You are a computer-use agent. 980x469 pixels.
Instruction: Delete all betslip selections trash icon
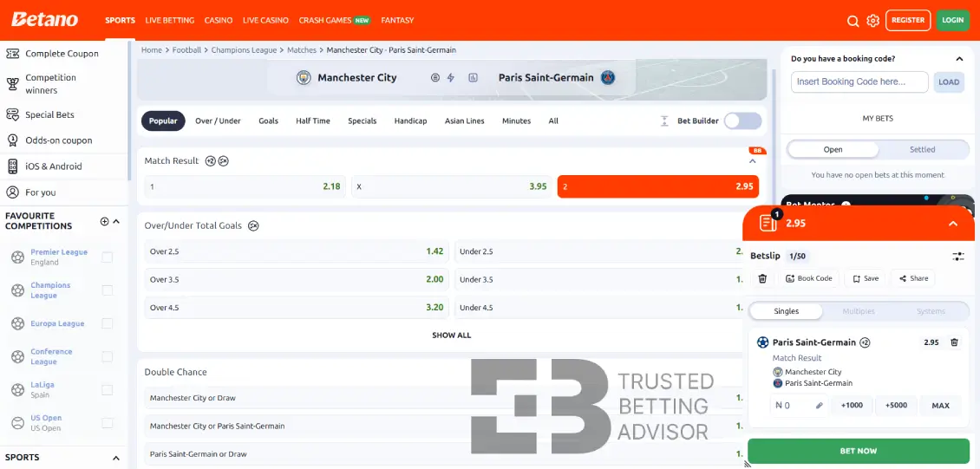[762, 278]
